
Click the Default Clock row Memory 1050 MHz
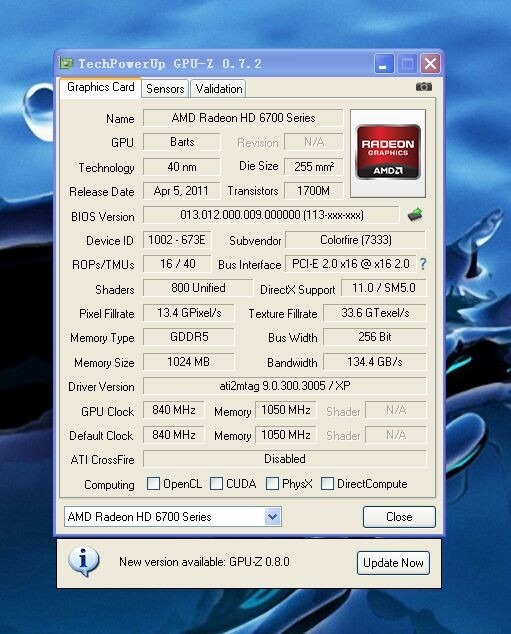click(x=286, y=435)
